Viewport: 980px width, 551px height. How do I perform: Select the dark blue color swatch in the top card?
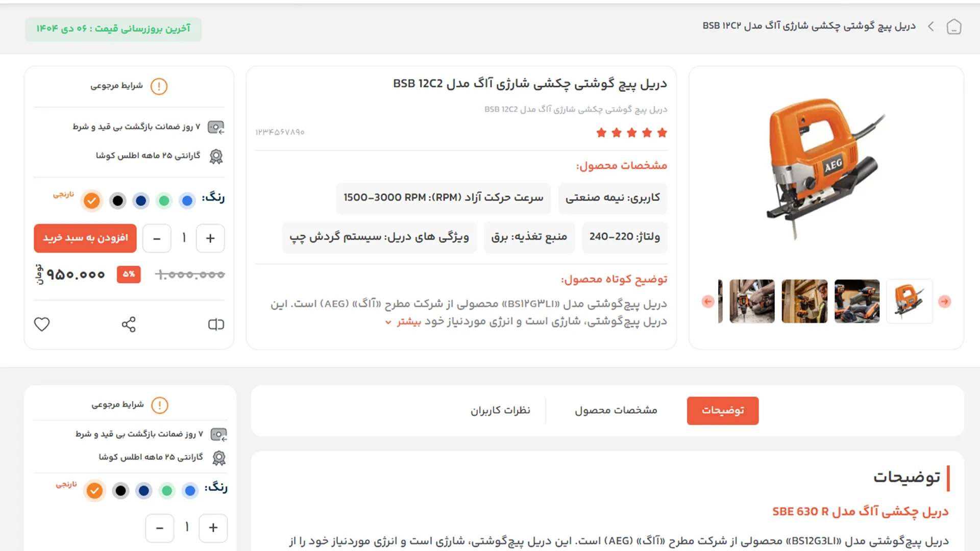point(141,201)
